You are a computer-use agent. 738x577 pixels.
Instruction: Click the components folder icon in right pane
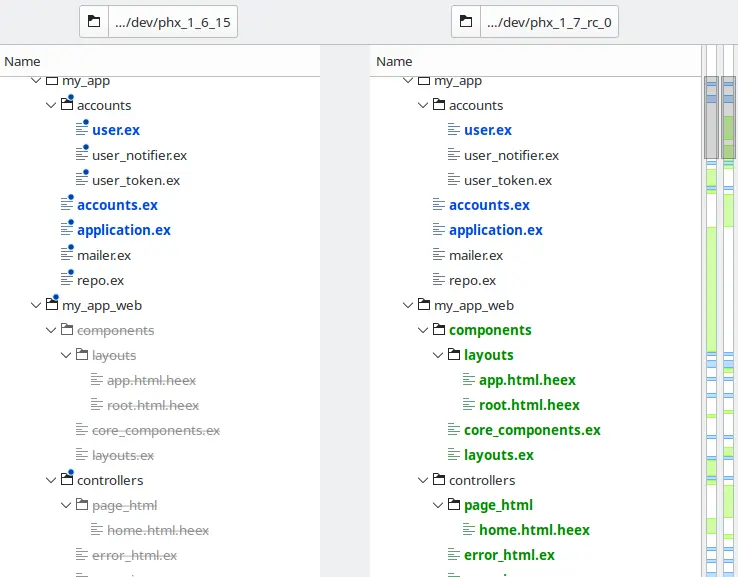click(x=440, y=330)
